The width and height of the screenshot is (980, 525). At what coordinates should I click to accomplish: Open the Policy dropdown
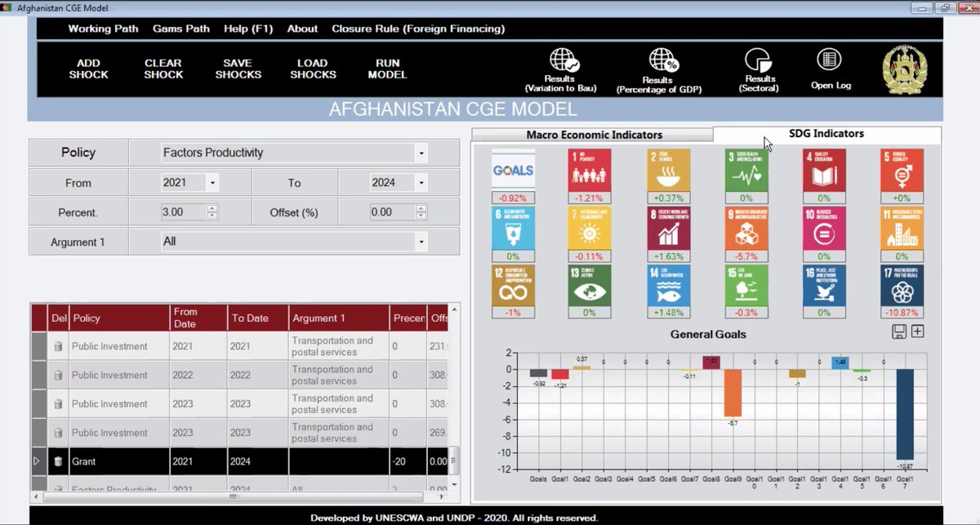point(421,153)
